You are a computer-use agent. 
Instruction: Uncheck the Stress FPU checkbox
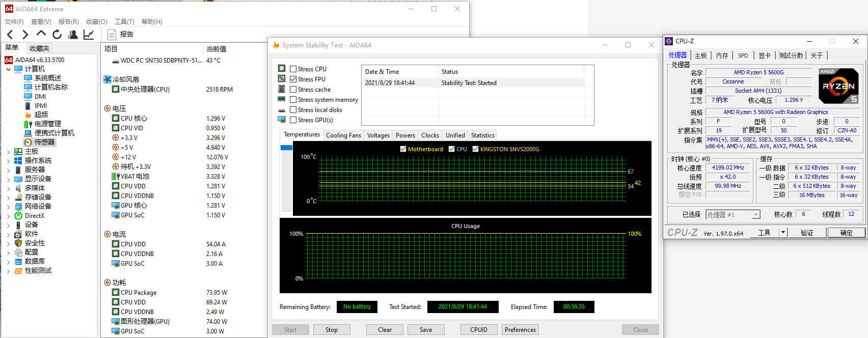point(293,79)
